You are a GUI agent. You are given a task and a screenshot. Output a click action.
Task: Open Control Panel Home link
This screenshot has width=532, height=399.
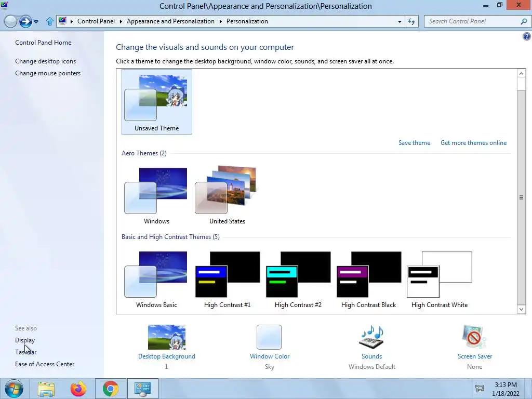(x=43, y=43)
